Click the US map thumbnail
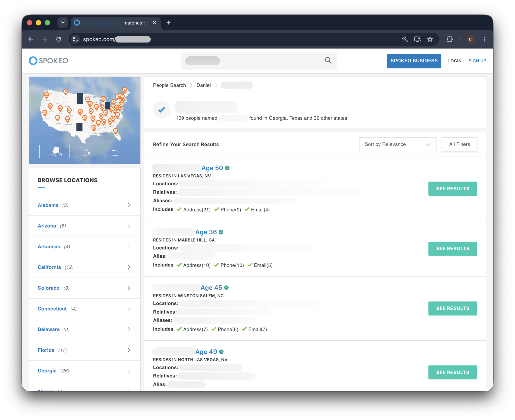 [85, 120]
